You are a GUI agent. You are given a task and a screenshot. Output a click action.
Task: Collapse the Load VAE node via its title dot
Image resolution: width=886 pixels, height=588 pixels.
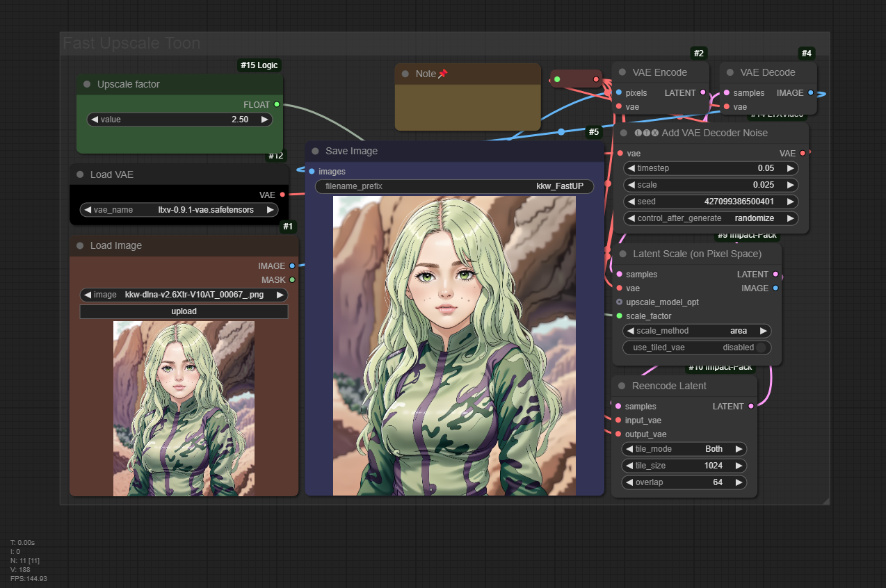(x=80, y=174)
